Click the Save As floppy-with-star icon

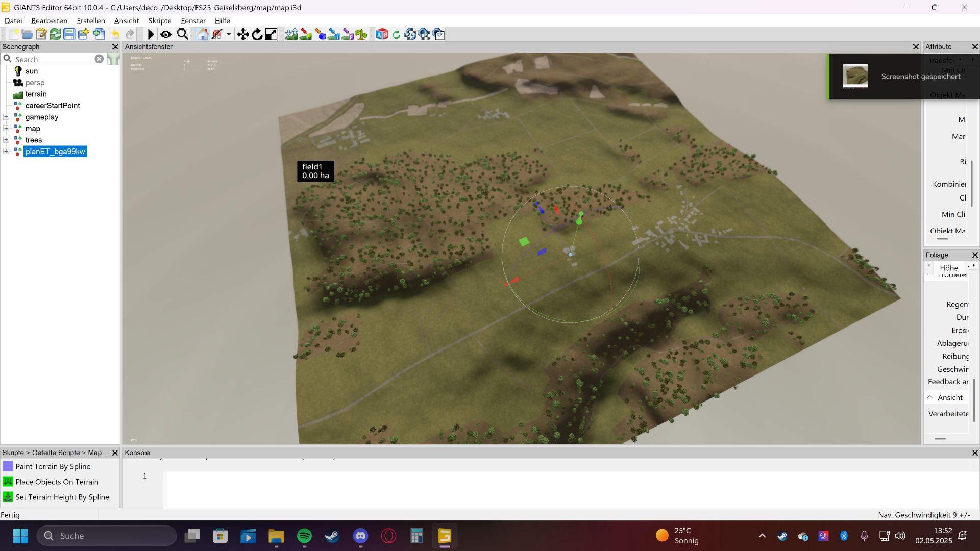(84, 34)
